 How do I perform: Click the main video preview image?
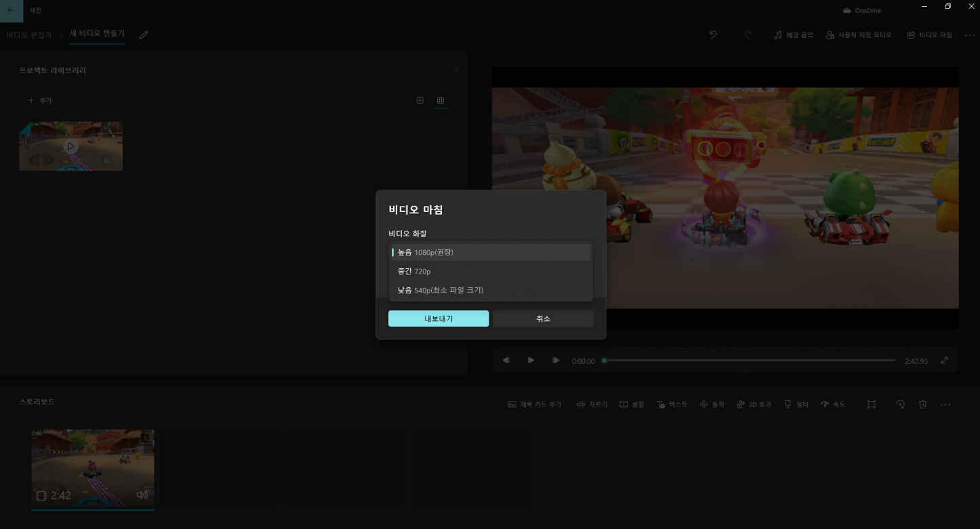[x=725, y=198]
